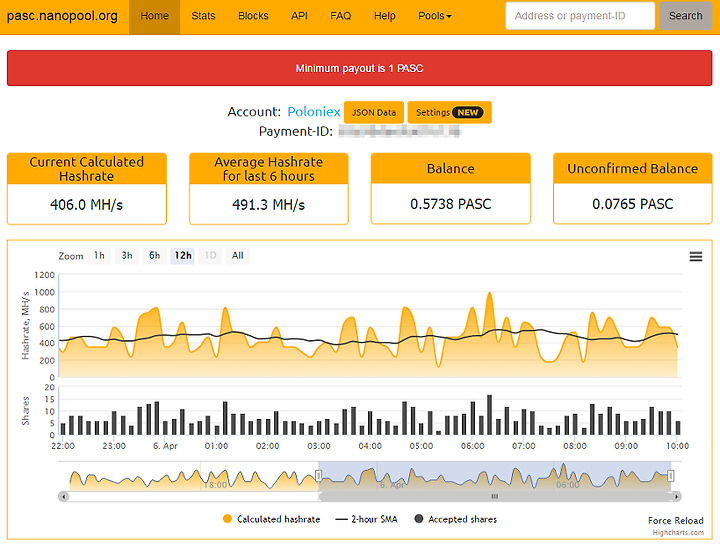
Task: Open the FAQ page
Action: [x=341, y=16]
